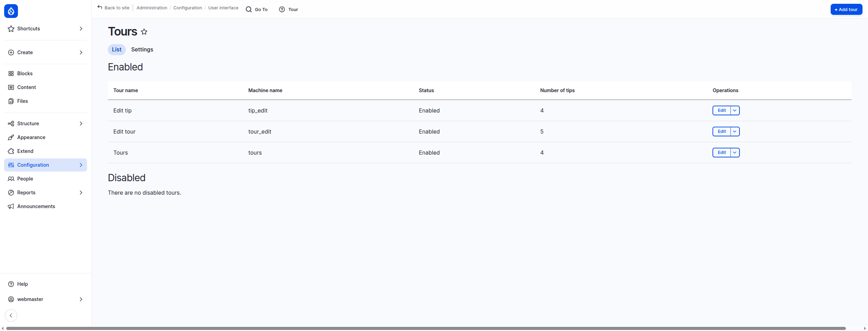Click Edit button for tip_edit tour
868x331 pixels.
point(722,110)
